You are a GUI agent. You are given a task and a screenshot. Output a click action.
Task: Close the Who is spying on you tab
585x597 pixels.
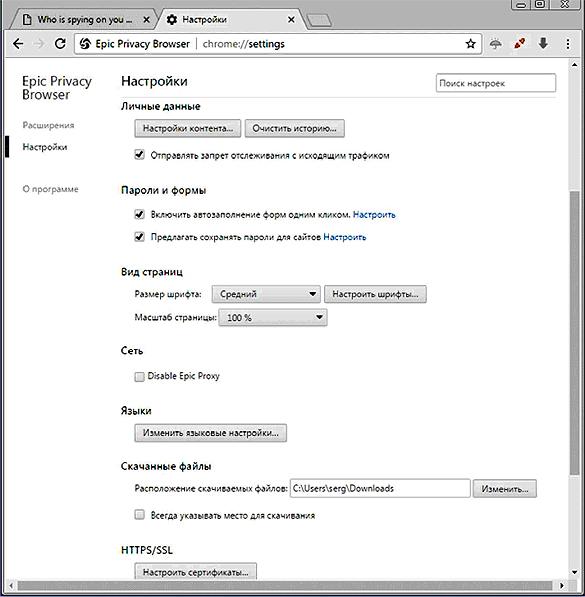coord(146,20)
